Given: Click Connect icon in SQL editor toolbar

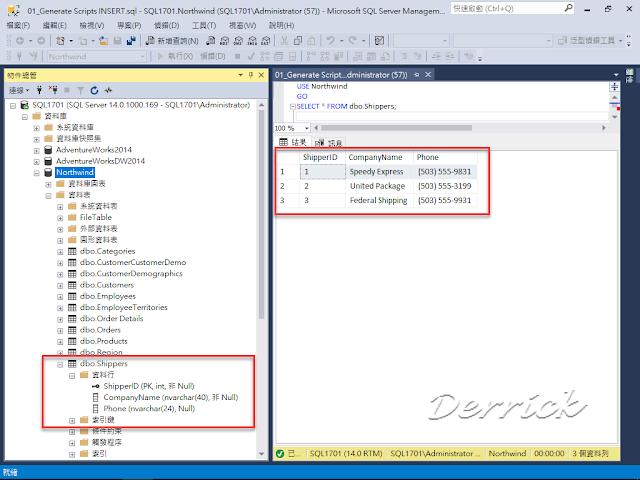Looking at the screenshot, I should [19, 56].
